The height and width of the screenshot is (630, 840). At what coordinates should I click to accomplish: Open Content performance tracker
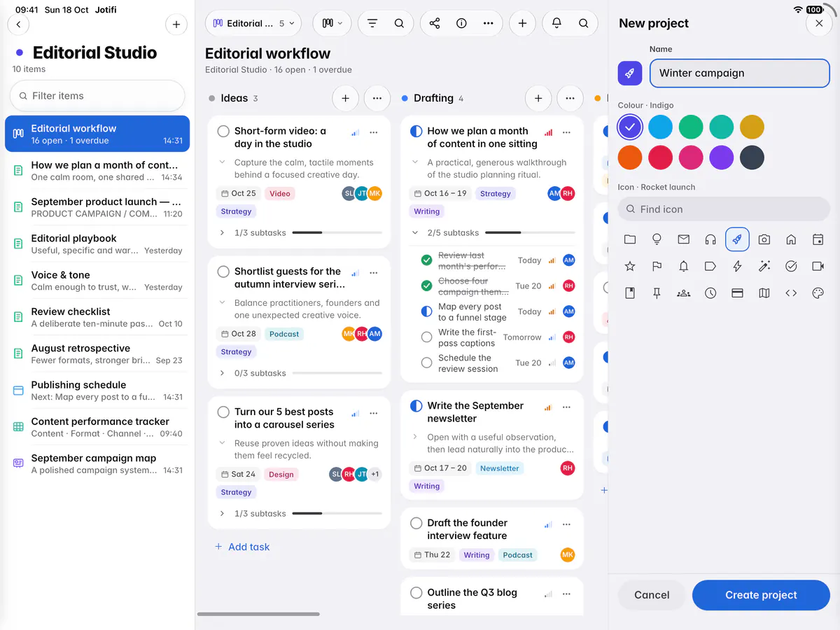pos(97,427)
